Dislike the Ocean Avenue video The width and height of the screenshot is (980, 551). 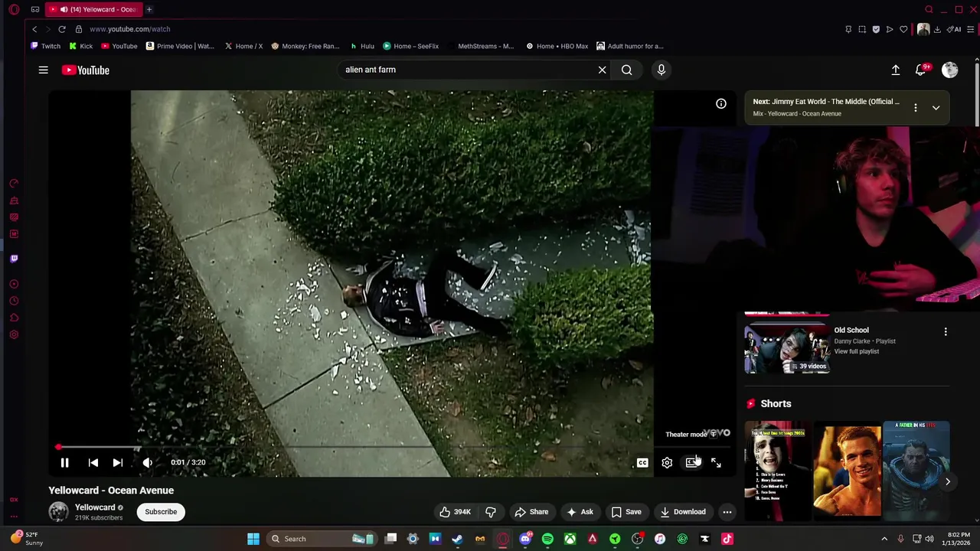point(491,512)
